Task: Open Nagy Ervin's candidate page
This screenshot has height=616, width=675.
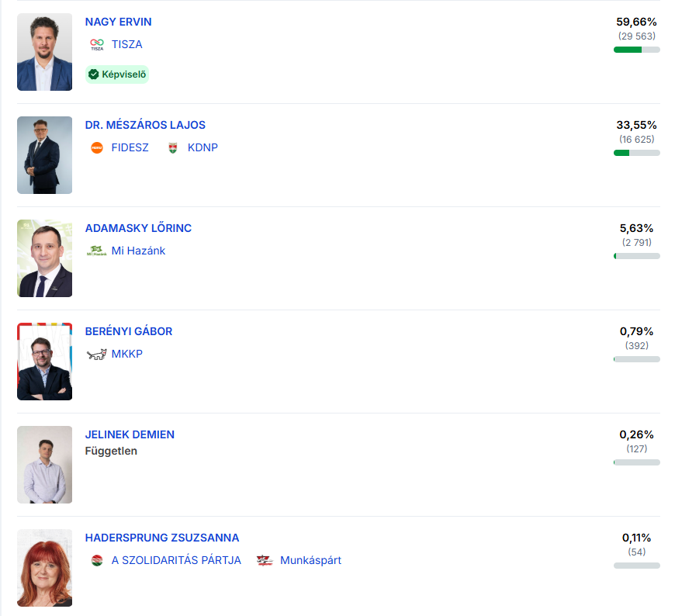Action: (118, 22)
